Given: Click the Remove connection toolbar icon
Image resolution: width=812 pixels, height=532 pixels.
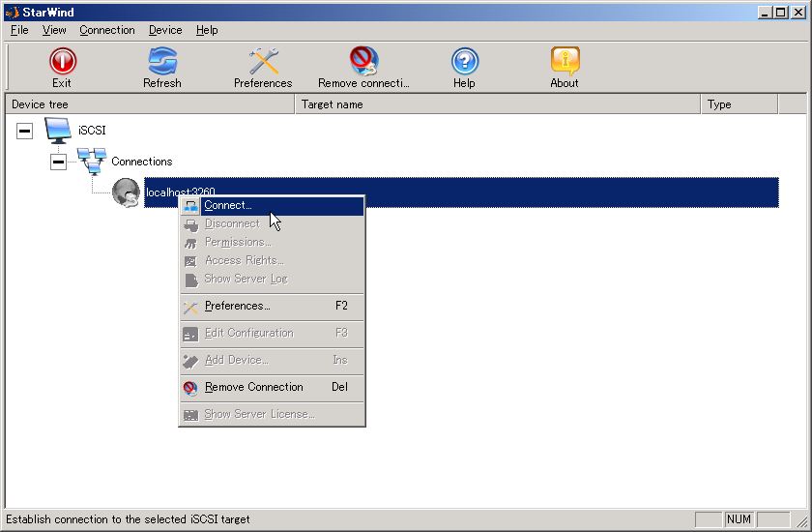Looking at the screenshot, I should 363,63.
